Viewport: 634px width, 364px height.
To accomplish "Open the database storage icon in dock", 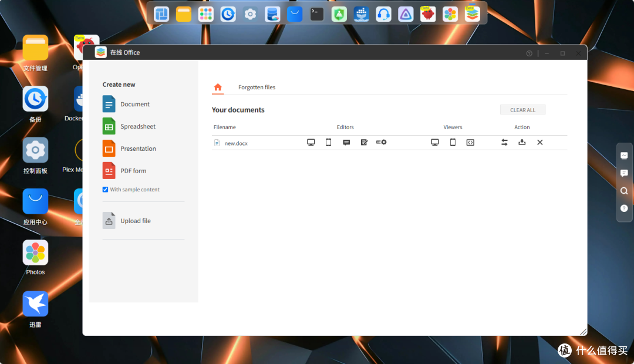I will tap(272, 14).
